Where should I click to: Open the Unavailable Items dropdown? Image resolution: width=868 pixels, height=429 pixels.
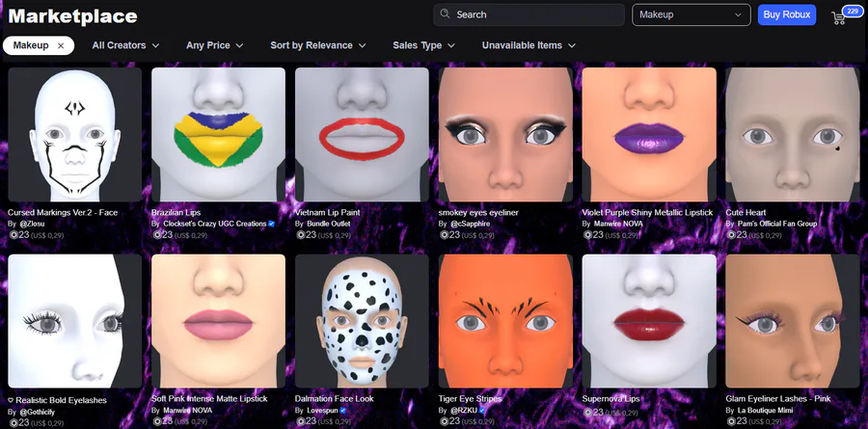pos(529,45)
